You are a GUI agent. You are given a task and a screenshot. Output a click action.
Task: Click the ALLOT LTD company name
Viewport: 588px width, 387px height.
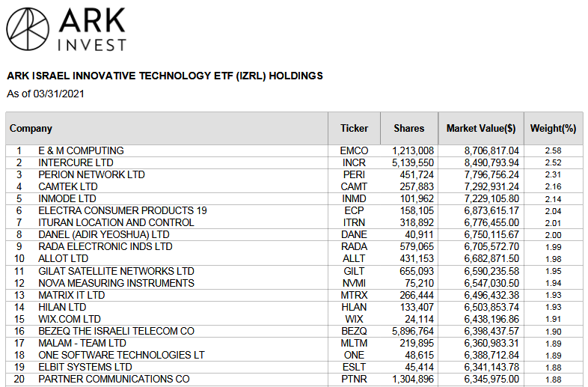tap(64, 259)
